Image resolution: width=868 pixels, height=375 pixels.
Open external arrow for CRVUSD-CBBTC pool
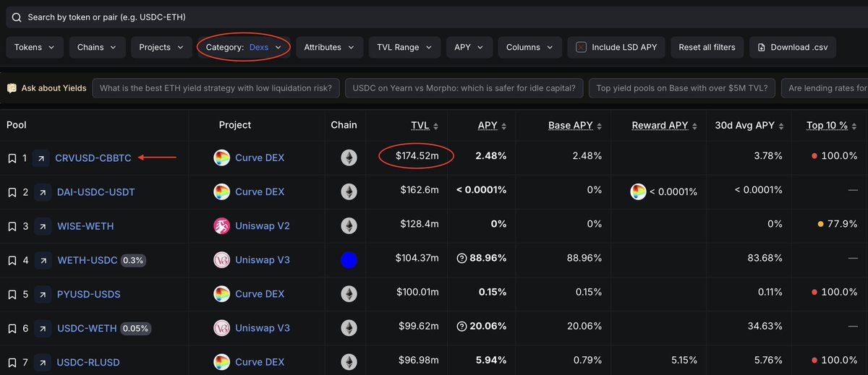pyautogui.click(x=42, y=158)
